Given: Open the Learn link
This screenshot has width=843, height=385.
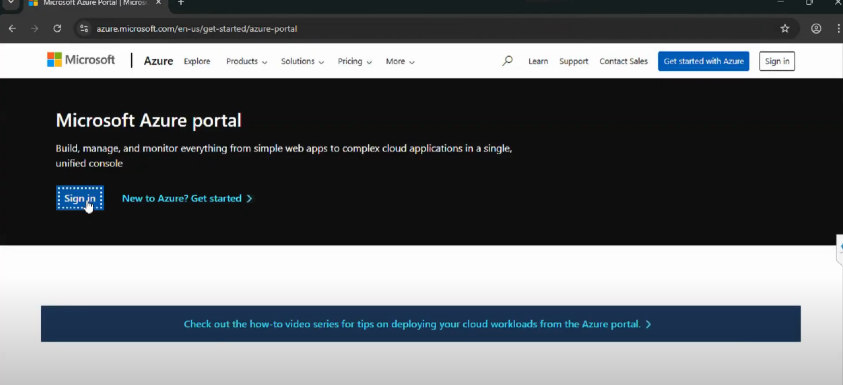Looking at the screenshot, I should click(x=538, y=61).
